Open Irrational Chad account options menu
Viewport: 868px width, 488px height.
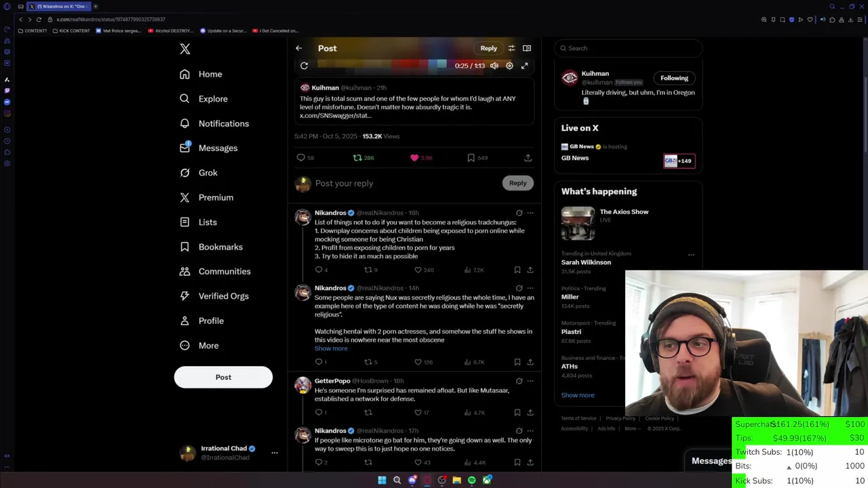coord(275,452)
